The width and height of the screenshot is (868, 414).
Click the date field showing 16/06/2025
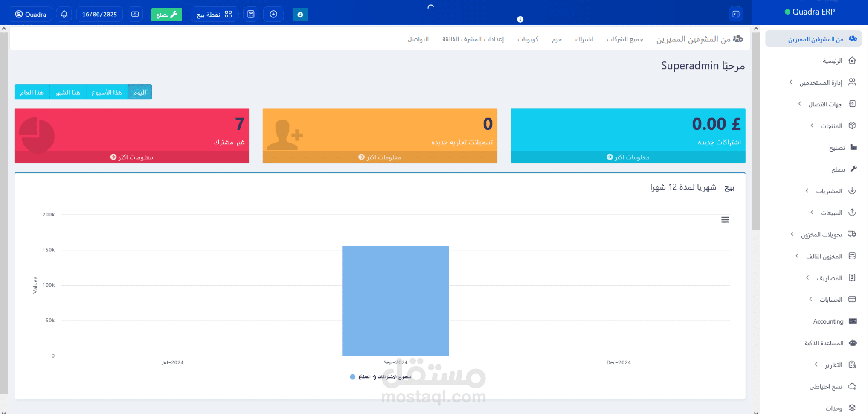(x=99, y=14)
